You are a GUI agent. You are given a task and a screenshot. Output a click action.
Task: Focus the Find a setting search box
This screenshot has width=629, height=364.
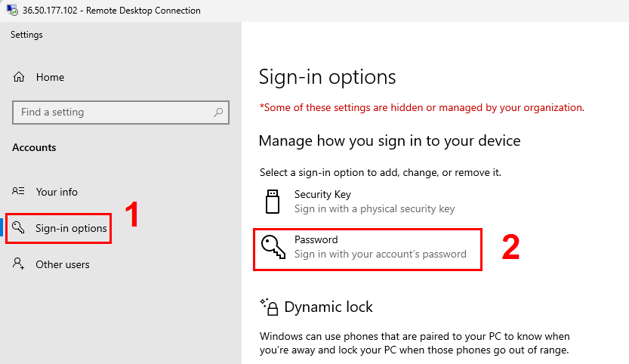(x=121, y=113)
